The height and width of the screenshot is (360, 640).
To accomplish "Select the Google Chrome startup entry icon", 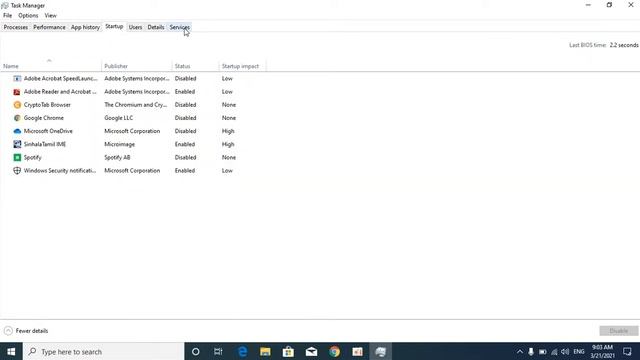I will coord(17,118).
